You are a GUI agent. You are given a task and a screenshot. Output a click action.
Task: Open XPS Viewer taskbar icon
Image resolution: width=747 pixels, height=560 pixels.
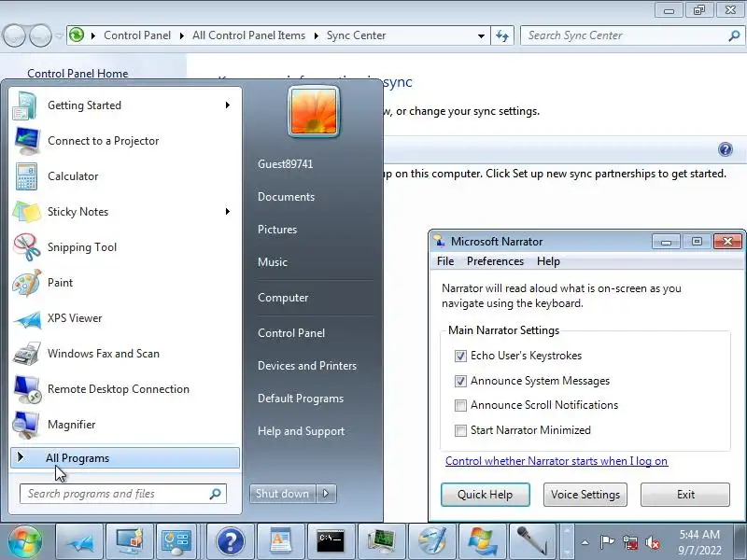pyautogui.click(x=79, y=542)
